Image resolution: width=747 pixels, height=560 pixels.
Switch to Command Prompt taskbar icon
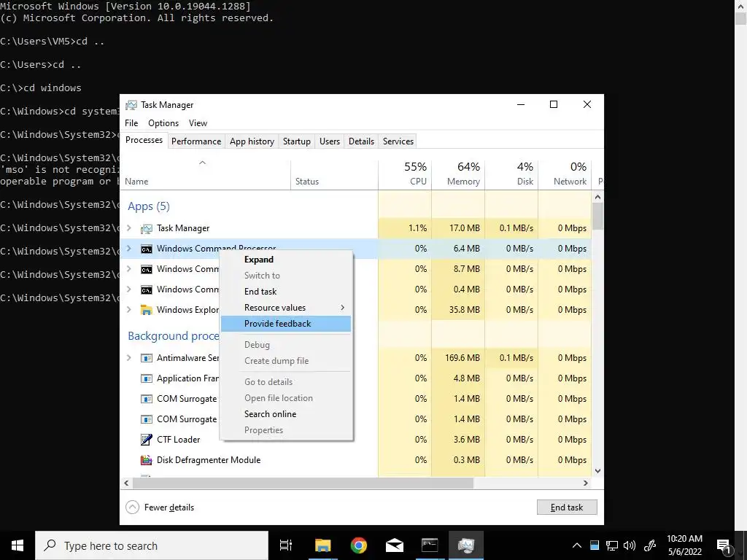tap(430, 545)
